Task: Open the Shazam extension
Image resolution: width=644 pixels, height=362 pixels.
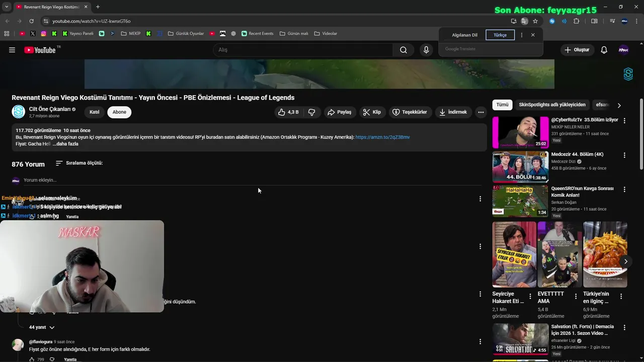Action: (552, 21)
